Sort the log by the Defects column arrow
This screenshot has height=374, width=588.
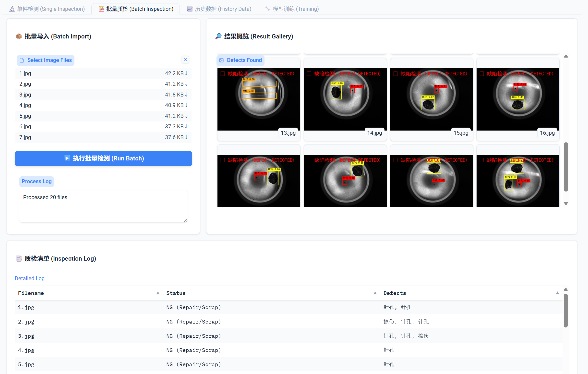[558, 293]
